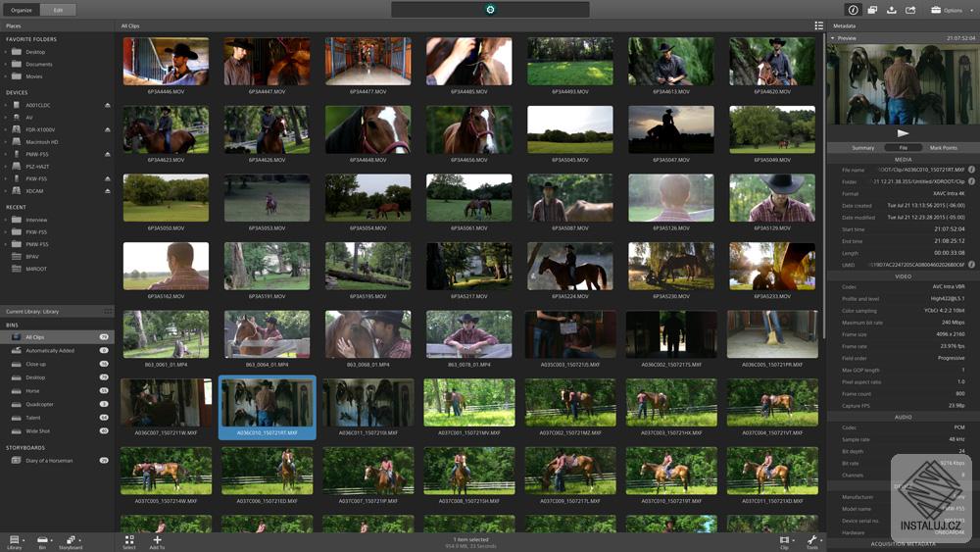Switch to the Summary metadata tab
The height and width of the screenshot is (552, 980).
click(862, 148)
